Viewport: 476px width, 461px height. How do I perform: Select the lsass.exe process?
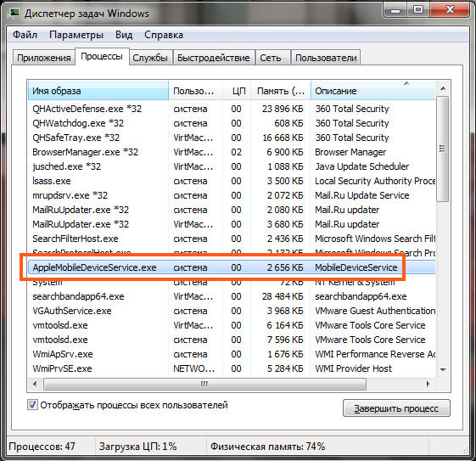tap(232, 181)
